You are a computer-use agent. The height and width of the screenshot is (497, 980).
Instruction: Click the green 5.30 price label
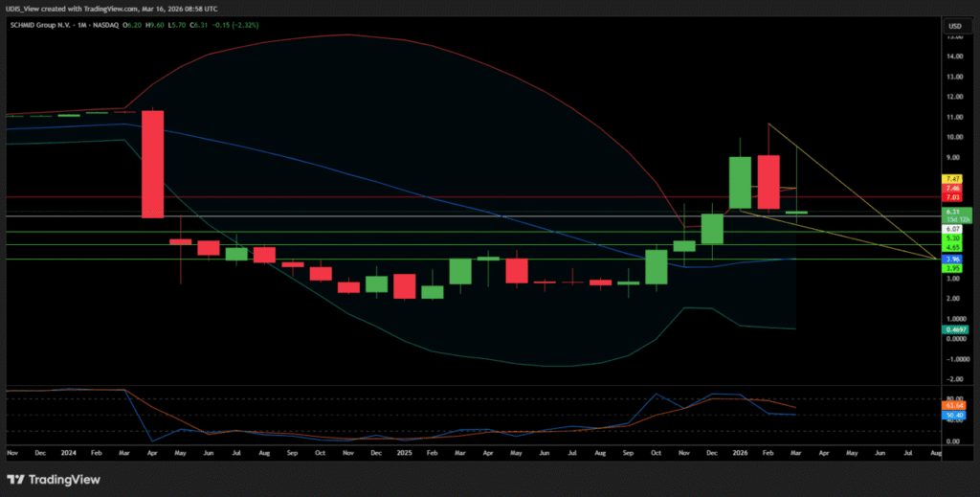[x=953, y=238]
